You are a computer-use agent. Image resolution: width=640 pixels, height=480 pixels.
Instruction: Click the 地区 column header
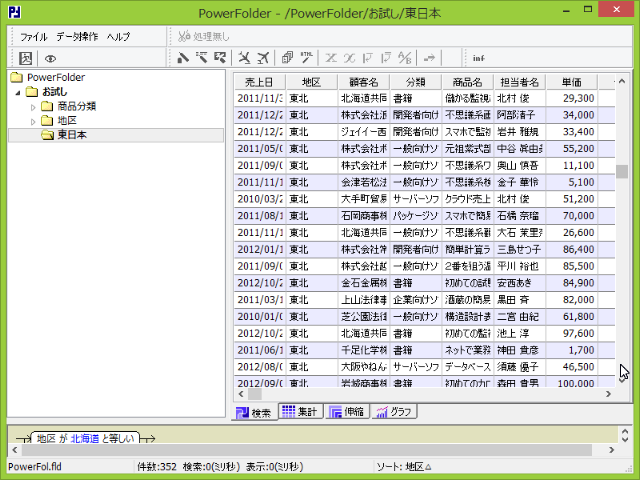coord(311,82)
